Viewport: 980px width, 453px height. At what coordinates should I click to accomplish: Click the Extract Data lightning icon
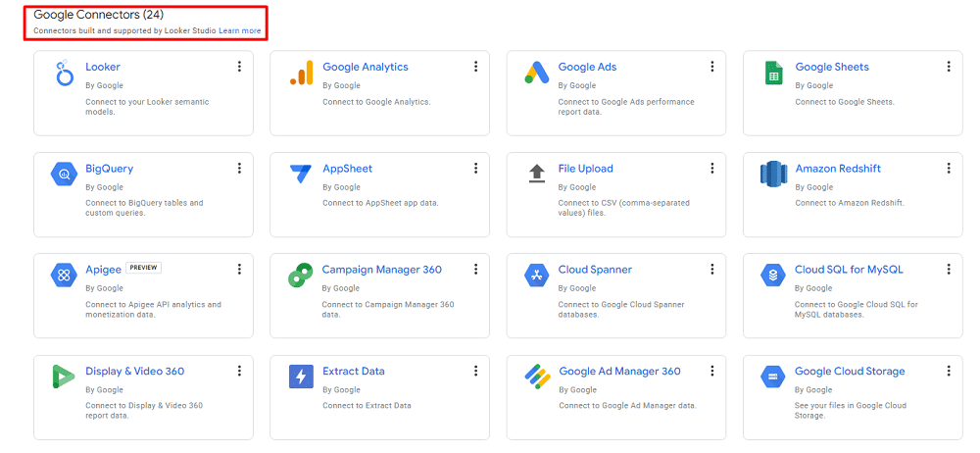coord(301,377)
